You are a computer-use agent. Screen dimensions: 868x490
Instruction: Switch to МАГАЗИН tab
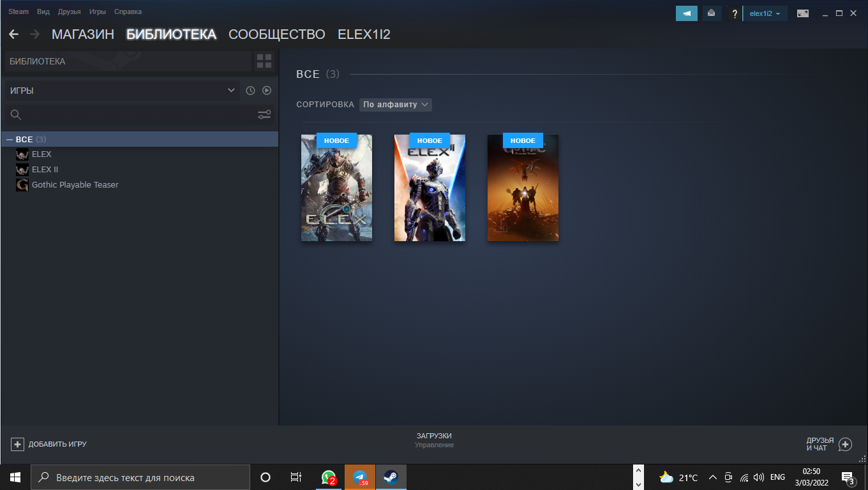tap(83, 34)
